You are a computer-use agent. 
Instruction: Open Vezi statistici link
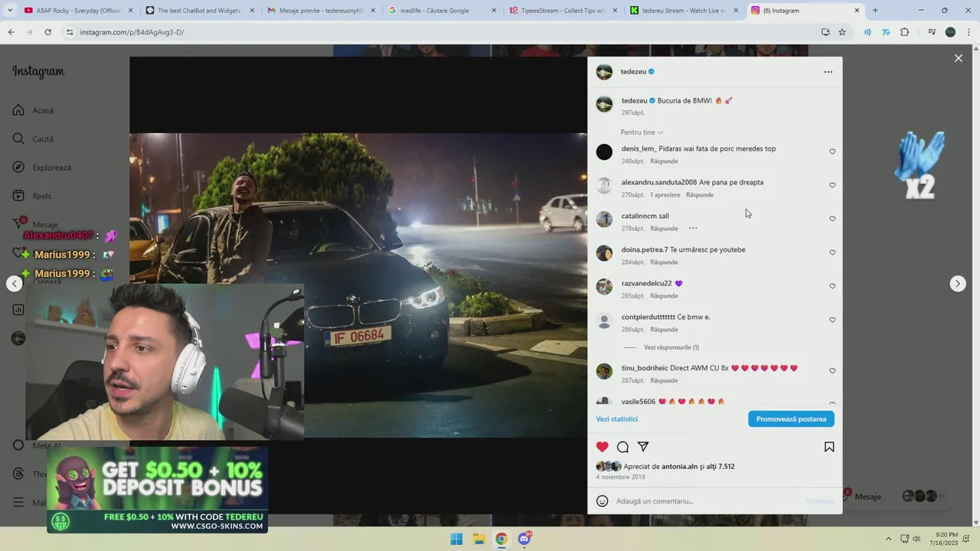tap(617, 419)
